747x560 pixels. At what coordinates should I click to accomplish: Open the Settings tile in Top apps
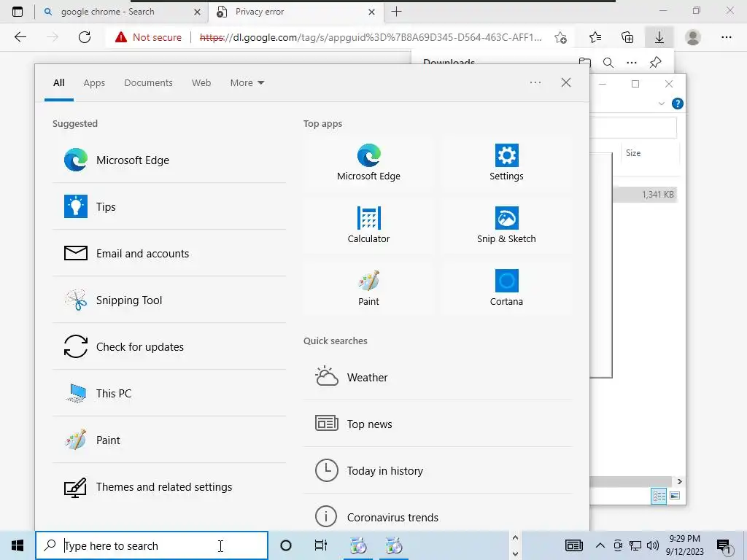pos(506,163)
